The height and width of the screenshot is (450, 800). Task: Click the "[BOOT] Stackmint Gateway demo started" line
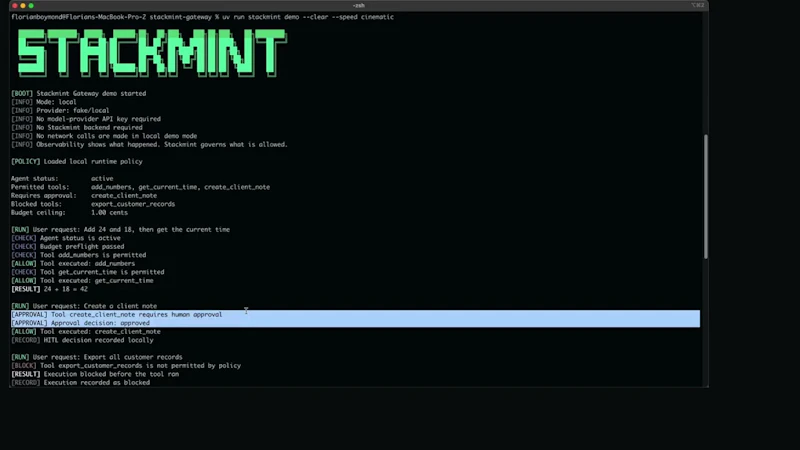coord(79,93)
